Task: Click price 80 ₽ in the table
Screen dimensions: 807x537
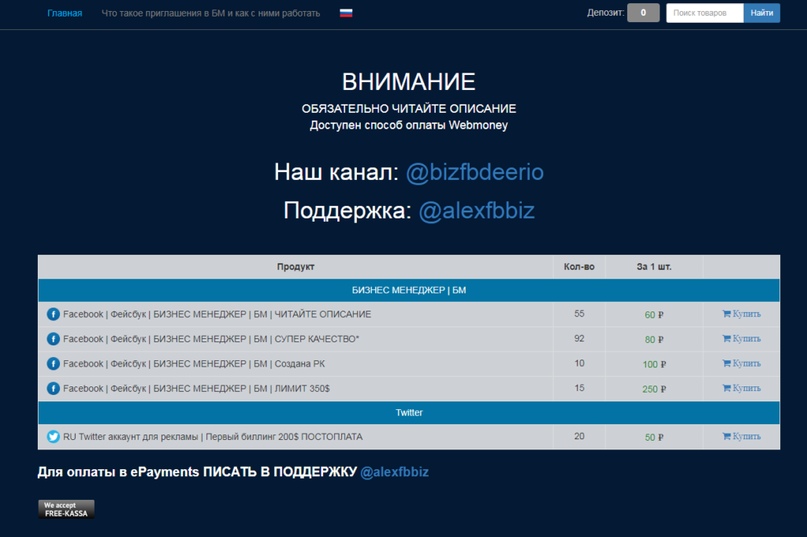Action: tap(654, 339)
